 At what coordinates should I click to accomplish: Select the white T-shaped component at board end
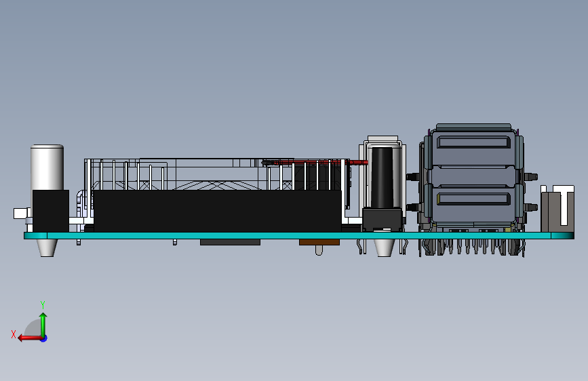pyautogui.click(x=564, y=205)
